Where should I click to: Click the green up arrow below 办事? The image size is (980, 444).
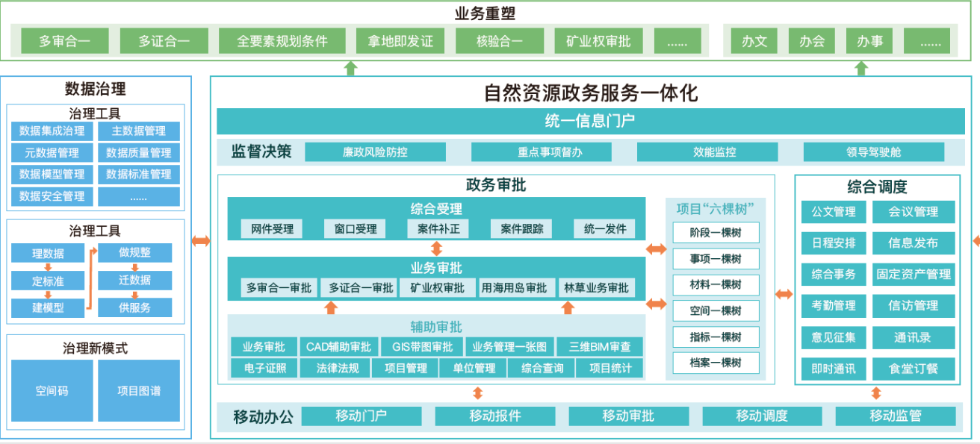[x=861, y=68]
